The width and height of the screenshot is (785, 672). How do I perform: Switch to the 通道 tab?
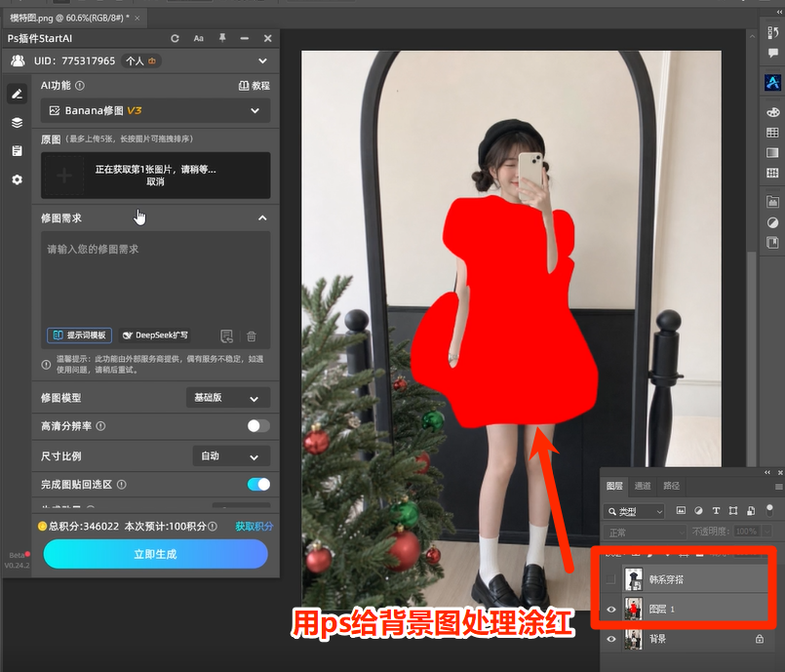tap(643, 486)
